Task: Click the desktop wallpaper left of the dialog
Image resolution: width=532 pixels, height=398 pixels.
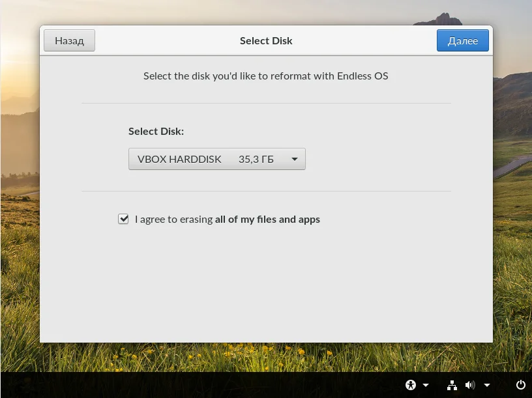Action: [x=20, y=195]
